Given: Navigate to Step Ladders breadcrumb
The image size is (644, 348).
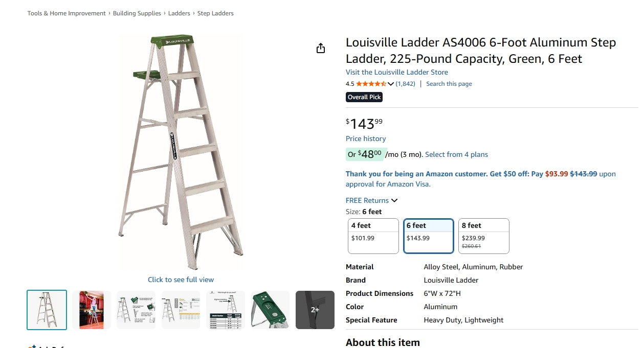Looking at the screenshot, I should coord(215,13).
